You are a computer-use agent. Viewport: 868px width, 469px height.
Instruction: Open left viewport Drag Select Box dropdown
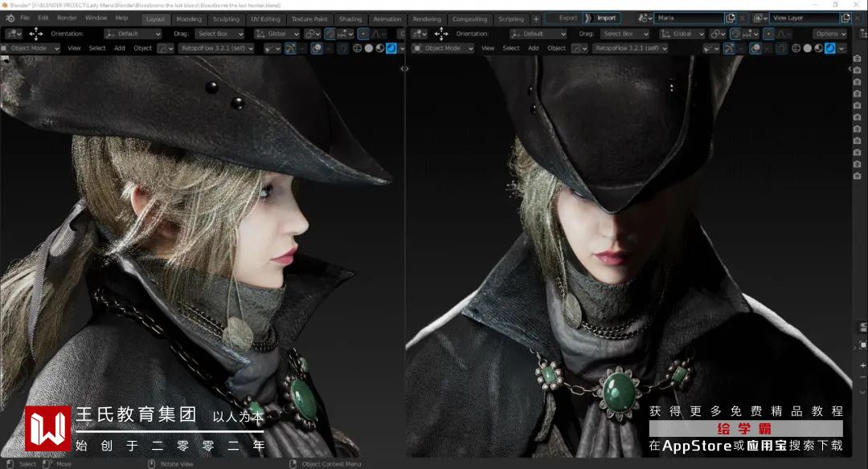[x=219, y=34]
